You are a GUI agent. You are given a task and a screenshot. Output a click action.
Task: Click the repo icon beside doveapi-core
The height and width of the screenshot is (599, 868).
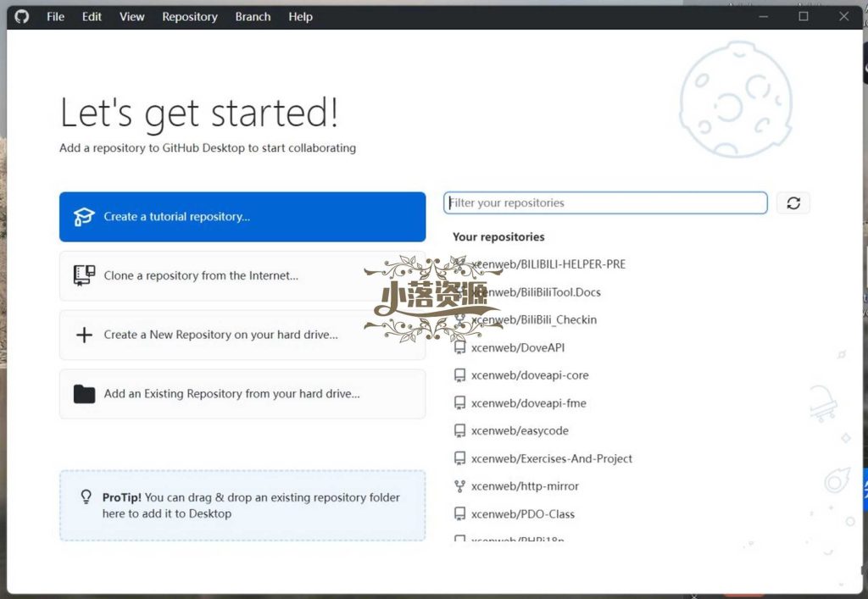coord(459,375)
